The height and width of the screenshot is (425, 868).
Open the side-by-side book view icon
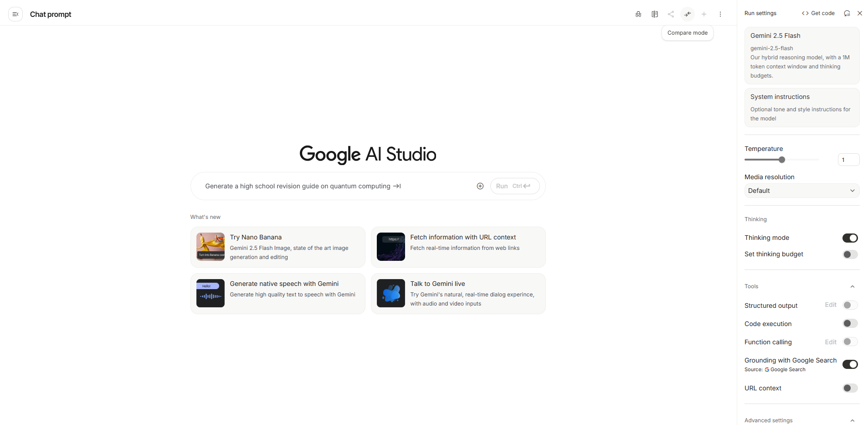(x=654, y=14)
